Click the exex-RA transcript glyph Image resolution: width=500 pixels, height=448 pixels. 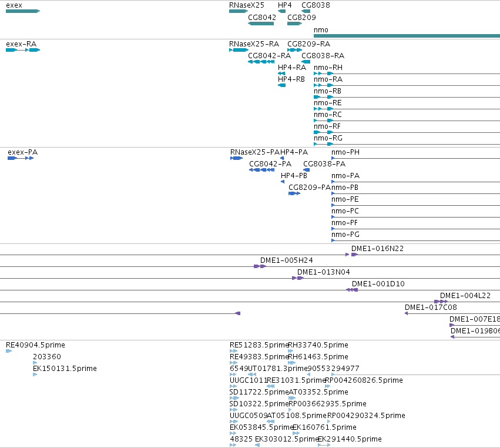pos(23,50)
